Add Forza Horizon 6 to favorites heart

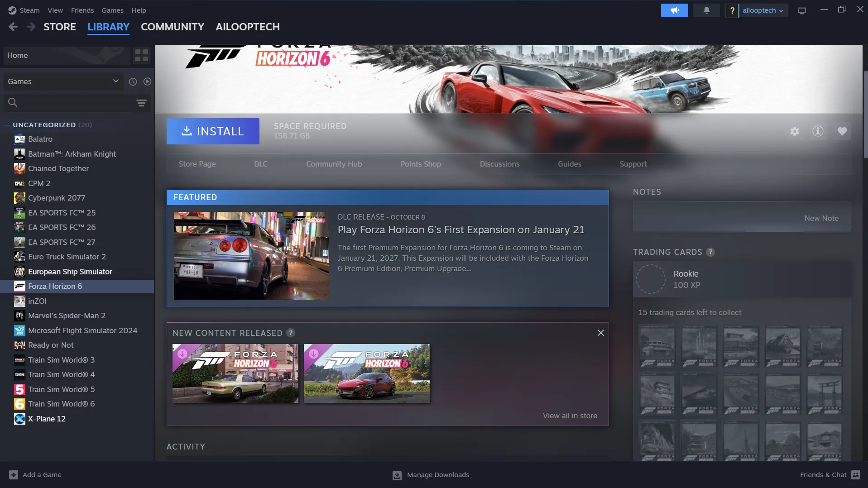click(842, 131)
